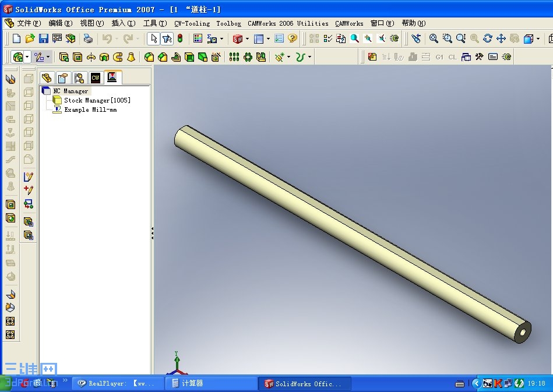Switch to the ConfigurationManager tab
Screen dimensions: 553x392
coord(79,77)
